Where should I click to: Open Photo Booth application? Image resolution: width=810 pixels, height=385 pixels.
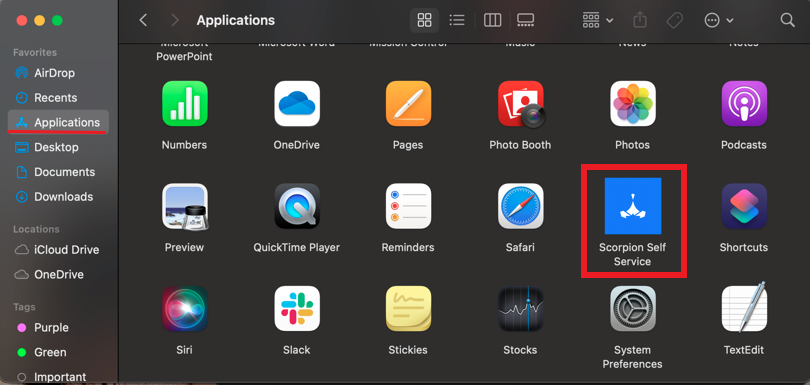pyautogui.click(x=521, y=104)
